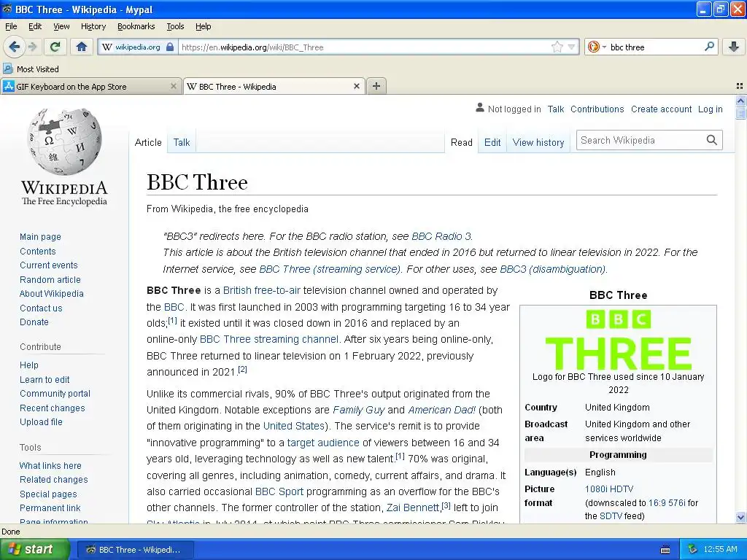Click the Log in link
Image resolution: width=747 pixels, height=560 pixels.
(x=710, y=109)
